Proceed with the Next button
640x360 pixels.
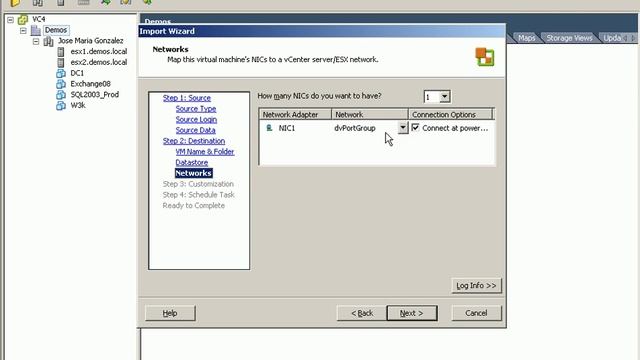(412, 313)
